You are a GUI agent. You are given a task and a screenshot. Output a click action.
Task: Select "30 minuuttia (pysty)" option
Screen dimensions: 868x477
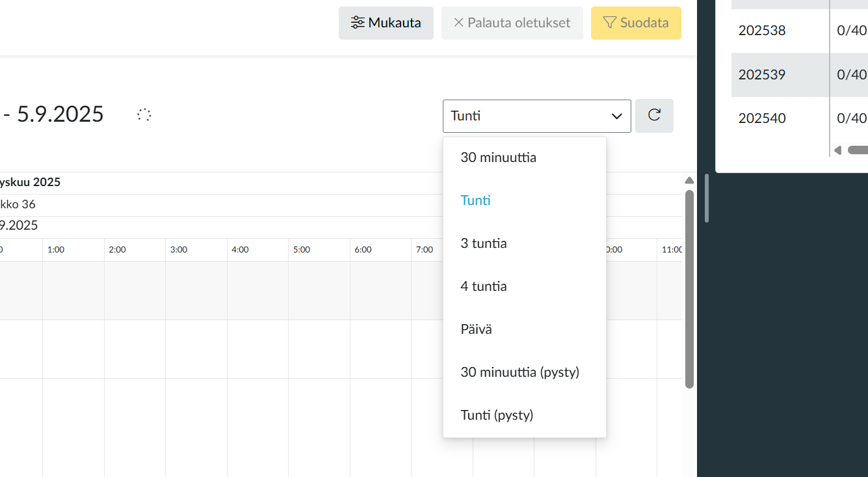pyautogui.click(x=520, y=372)
